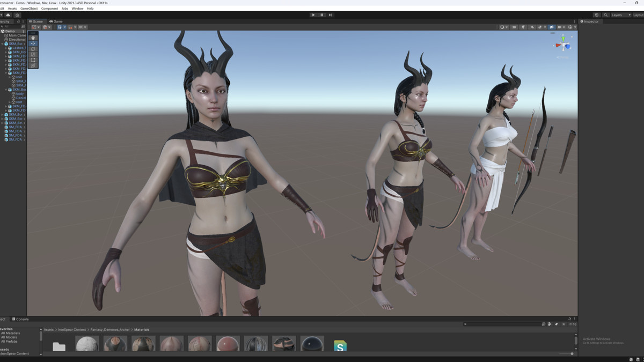This screenshot has width=644, height=362.
Task: Open the Window menu
Action: pos(77,8)
